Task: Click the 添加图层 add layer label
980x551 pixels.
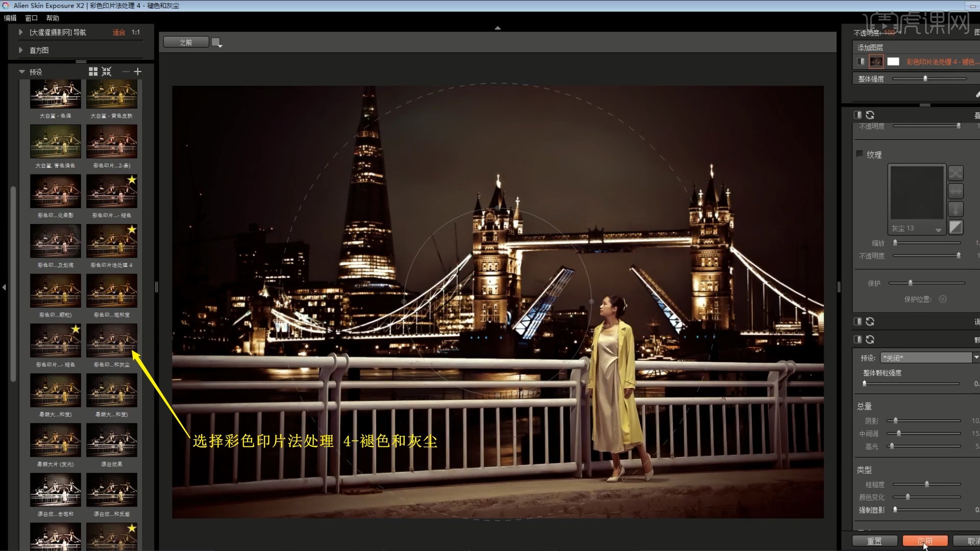Action: coord(870,47)
